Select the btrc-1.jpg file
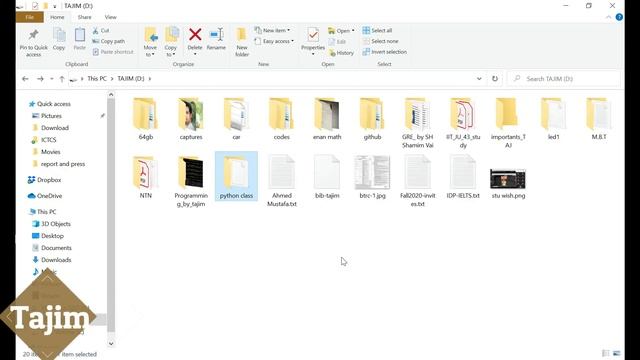640x360 pixels. (372, 177)
